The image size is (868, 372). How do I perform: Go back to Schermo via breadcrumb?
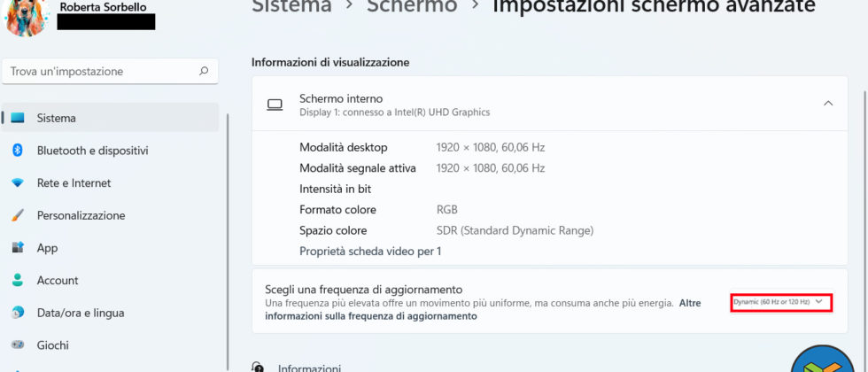[412, 7]
